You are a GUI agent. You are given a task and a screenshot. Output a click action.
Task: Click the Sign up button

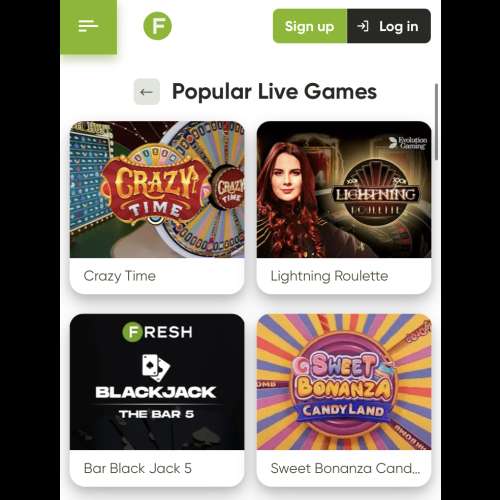pos(310,26)
